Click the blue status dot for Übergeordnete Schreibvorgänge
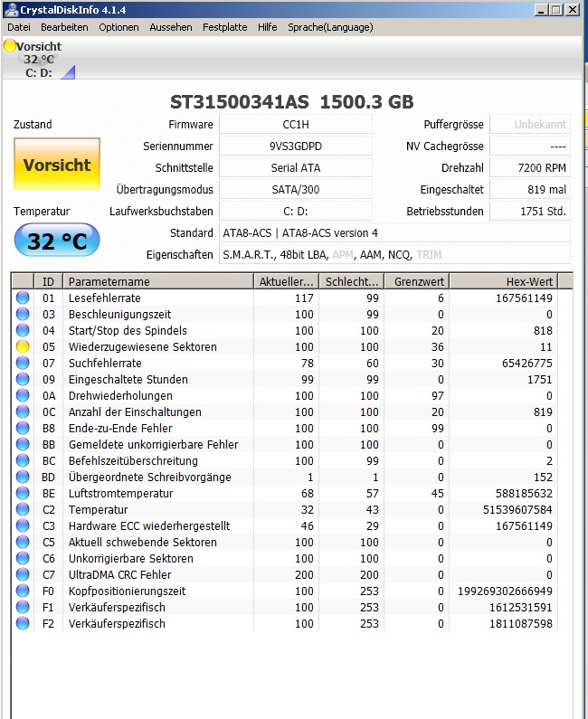 point(23,477)
